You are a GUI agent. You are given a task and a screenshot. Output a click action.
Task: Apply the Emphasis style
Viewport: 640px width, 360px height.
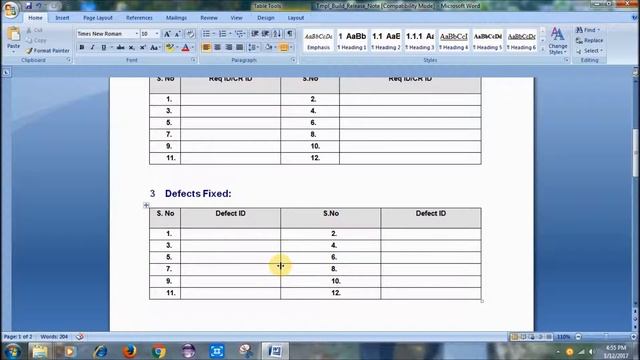318,40
